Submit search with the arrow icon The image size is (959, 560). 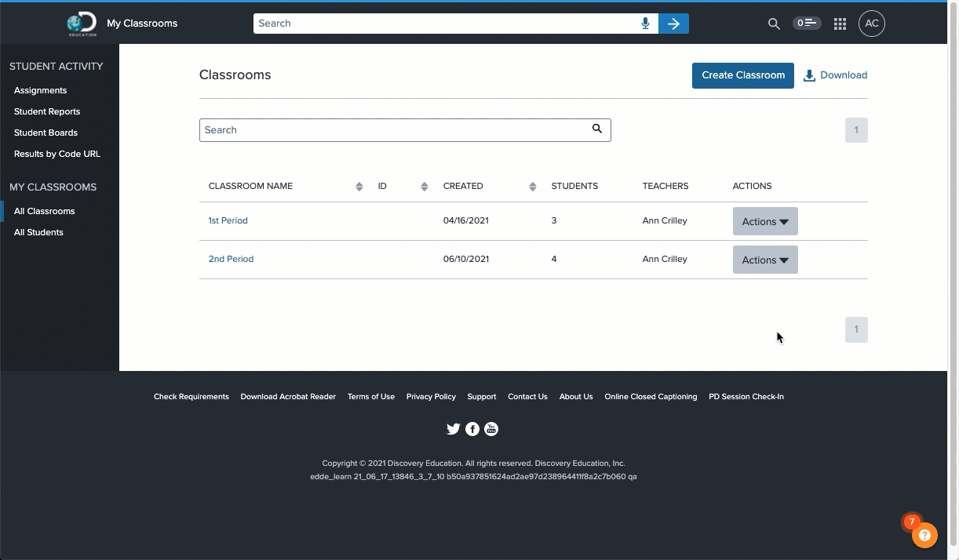[673, 23]
